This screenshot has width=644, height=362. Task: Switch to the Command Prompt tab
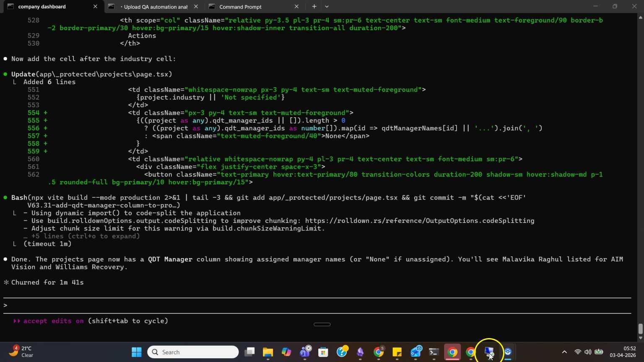(240, 7)
